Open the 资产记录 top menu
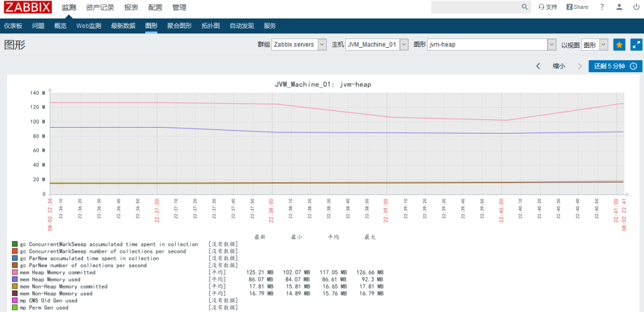The width and height of the screenshot is (644, 312). 100,7
